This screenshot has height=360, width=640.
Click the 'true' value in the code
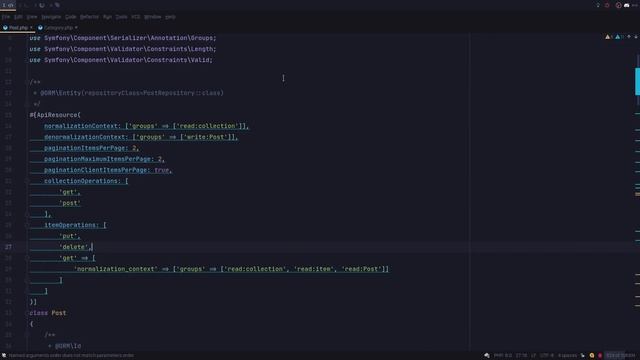[162, 170]
